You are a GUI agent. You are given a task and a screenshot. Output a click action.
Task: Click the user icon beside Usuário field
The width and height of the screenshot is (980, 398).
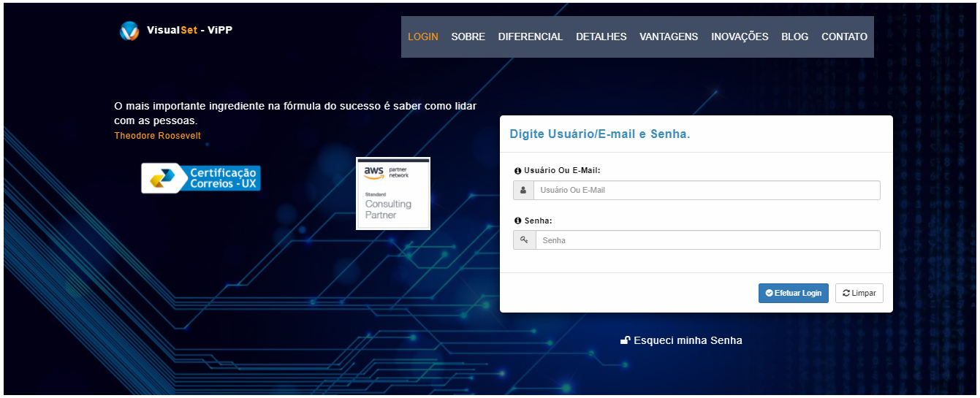523,190
